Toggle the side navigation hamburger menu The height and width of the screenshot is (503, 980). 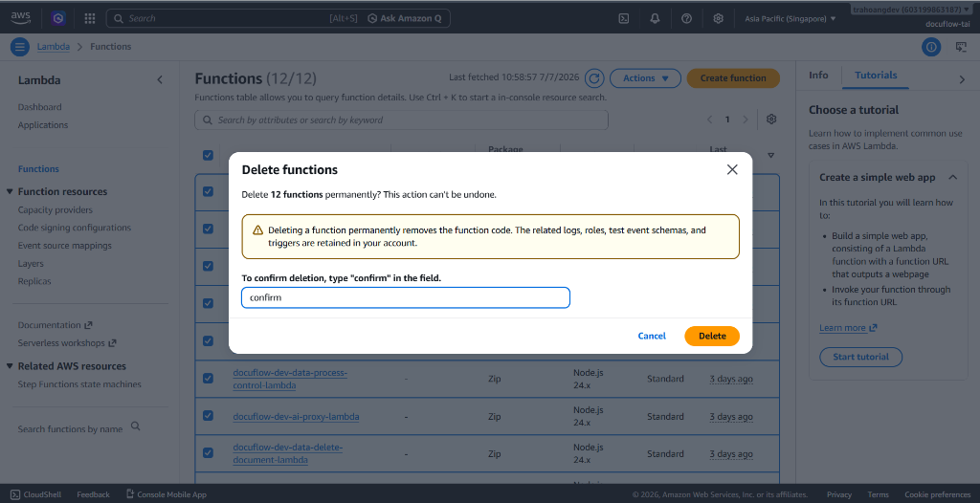tap(20, 46)
